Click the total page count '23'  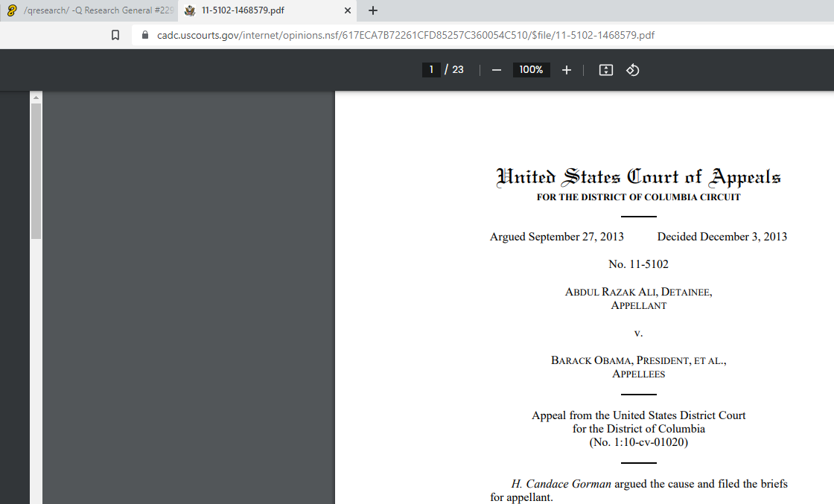458,70
